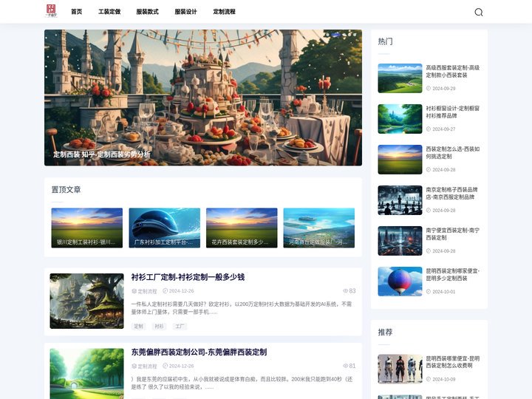The width and height of the screenshot is (532, 399).
Task: Click the 衬衫 tag
Action: [159, 327]
